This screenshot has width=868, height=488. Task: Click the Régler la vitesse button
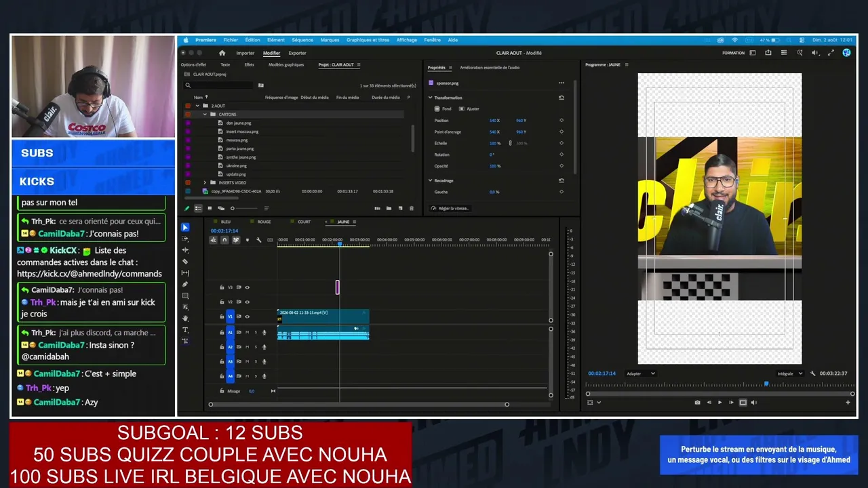click(449, 209)
